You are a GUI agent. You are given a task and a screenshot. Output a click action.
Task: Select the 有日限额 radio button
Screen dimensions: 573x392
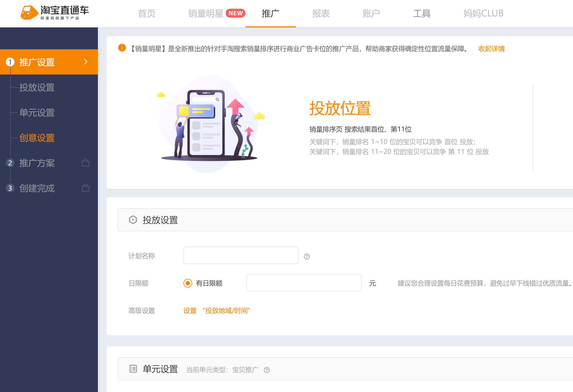(188, 283)
